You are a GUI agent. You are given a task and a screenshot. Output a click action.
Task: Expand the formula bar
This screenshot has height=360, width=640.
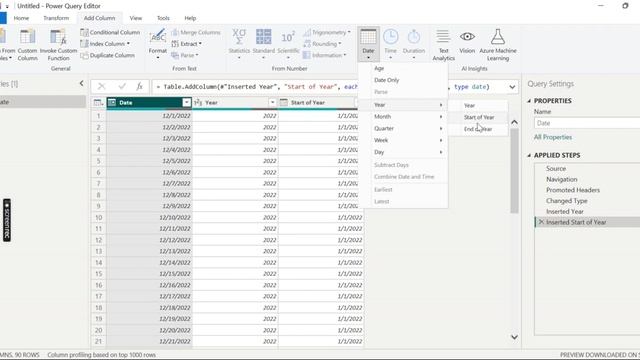[512, 87]
